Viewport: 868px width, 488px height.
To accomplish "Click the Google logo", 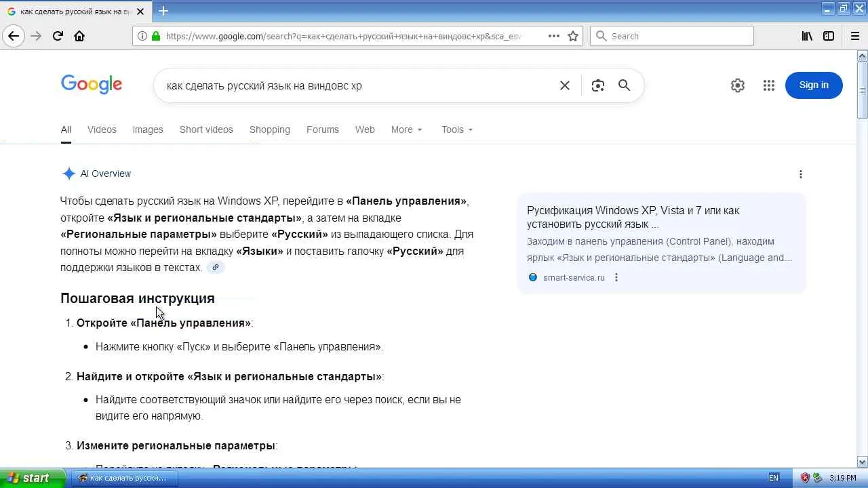I will (92, 85).
